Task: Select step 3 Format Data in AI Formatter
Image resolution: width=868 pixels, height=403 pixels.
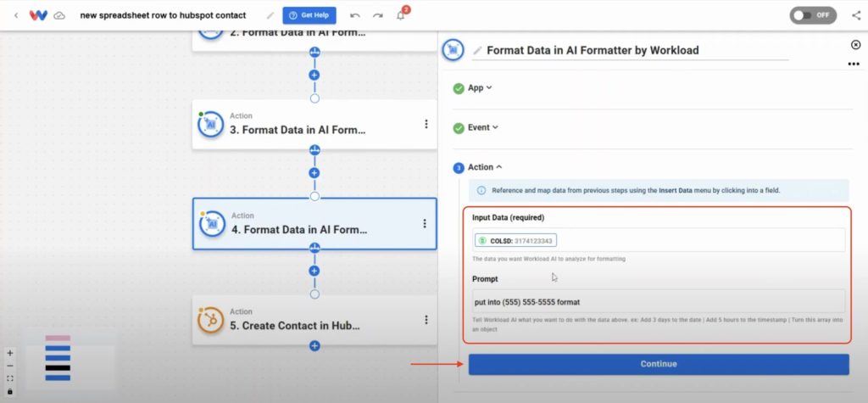Action: [314, 125]
